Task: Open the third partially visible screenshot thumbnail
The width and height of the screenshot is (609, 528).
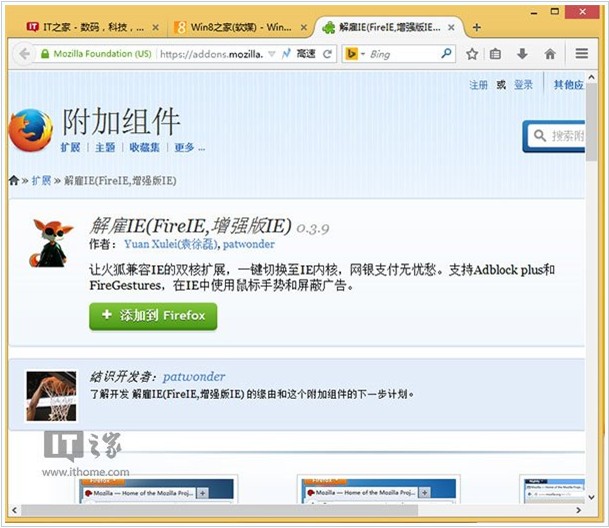Action: click(554, 491)
